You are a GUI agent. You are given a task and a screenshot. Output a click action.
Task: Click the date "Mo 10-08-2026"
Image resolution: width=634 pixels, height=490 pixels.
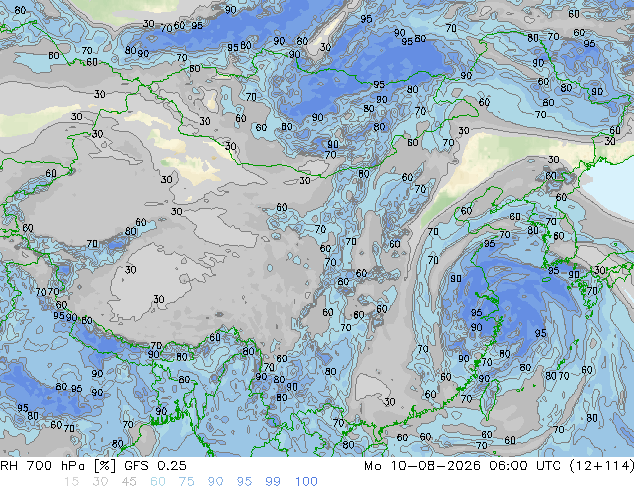tap(422, 466)
